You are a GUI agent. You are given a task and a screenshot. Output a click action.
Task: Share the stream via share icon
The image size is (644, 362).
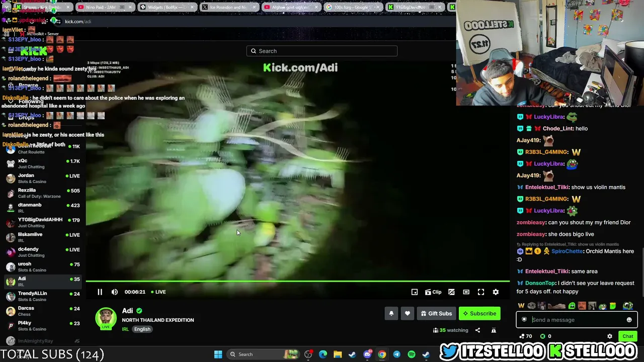[477, 330]
